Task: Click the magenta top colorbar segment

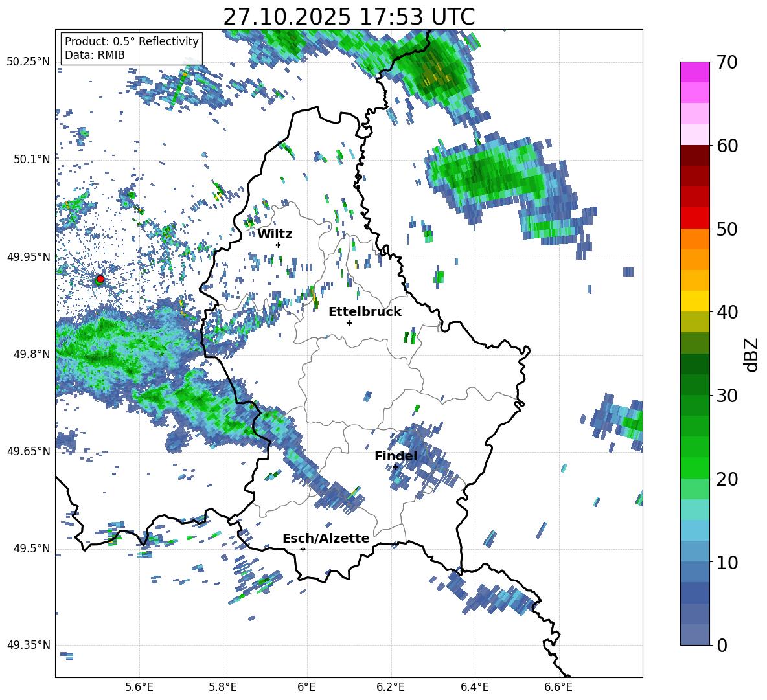Action: pyautogui.click(x=694, y=72)
